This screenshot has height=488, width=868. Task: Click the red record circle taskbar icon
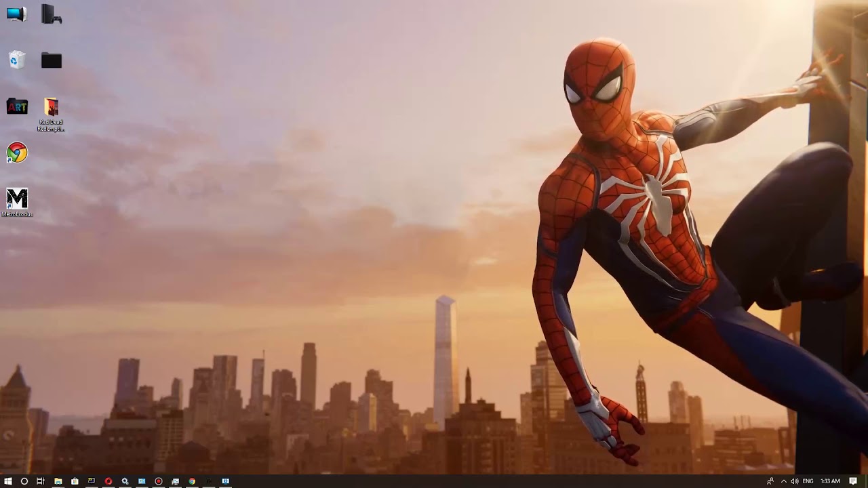click(x=159, y=481)
